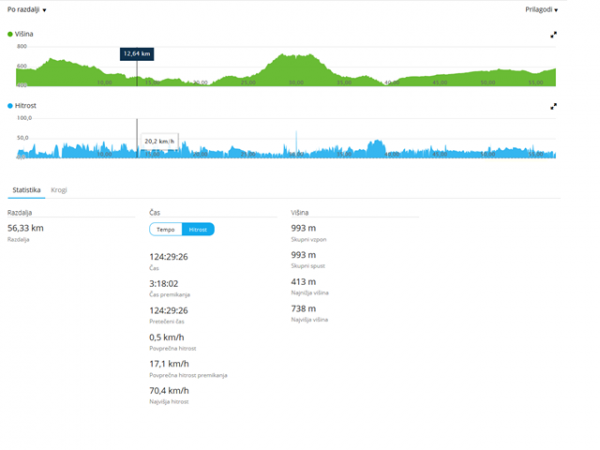Click the green Višina legend dot

tap(10, 34)
